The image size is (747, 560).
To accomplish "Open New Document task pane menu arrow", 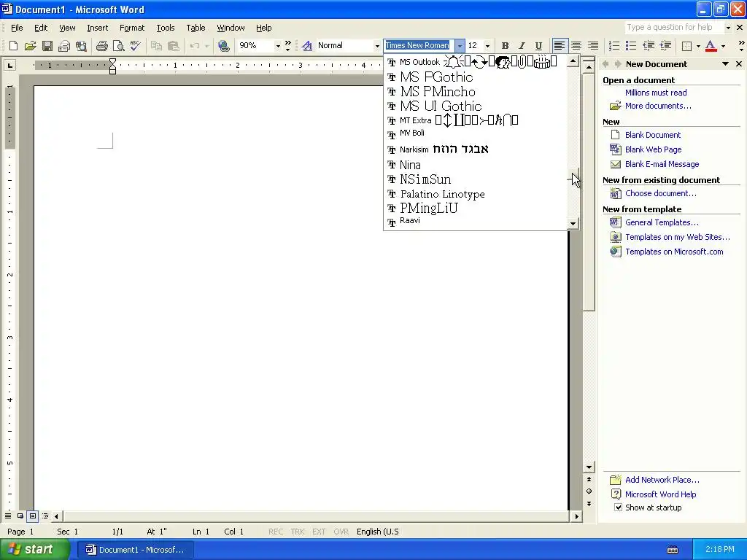I will click(x=725, y=64).
